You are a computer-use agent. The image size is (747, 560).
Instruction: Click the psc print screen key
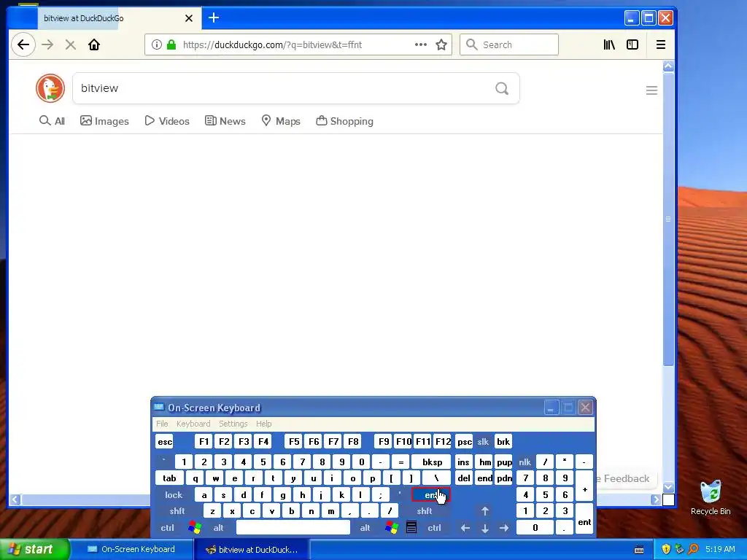pyautogui.click(x=464, y=442)
